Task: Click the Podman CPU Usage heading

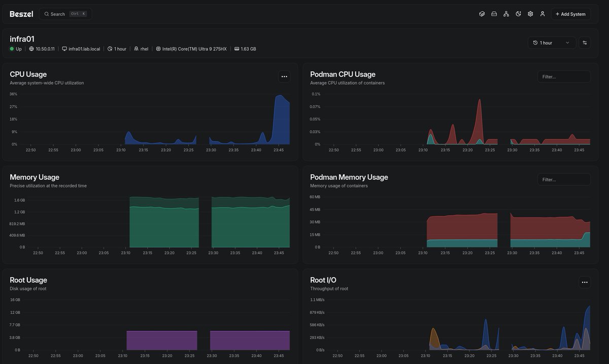Action: tap(343, 75)
